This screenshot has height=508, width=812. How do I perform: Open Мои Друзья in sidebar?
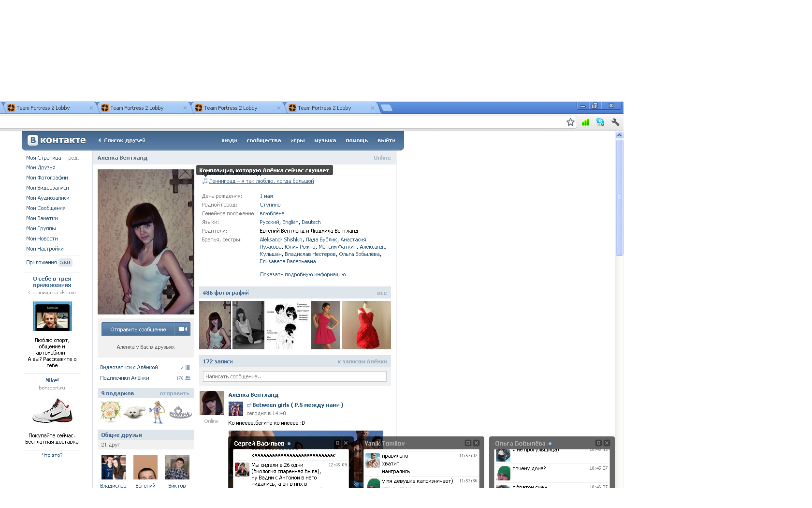41,167
